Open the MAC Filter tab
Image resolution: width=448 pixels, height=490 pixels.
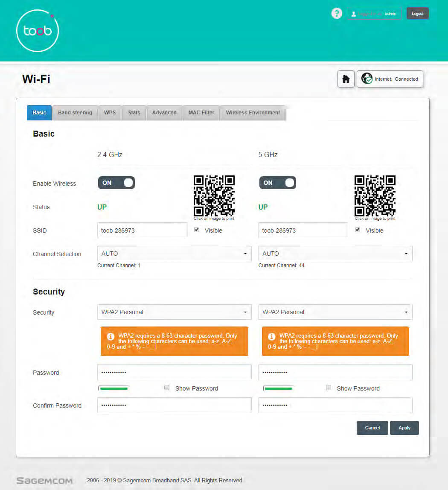point(201,113)
